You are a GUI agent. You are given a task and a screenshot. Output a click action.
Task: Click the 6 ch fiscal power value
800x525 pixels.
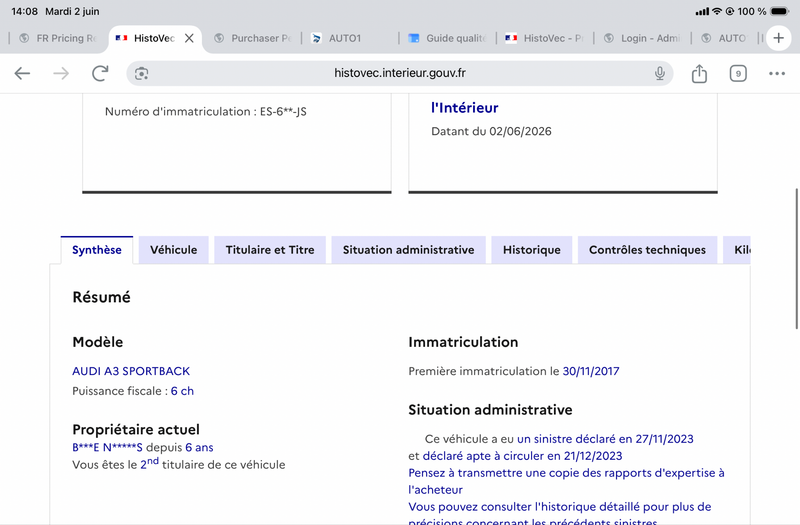pos(182,391)
